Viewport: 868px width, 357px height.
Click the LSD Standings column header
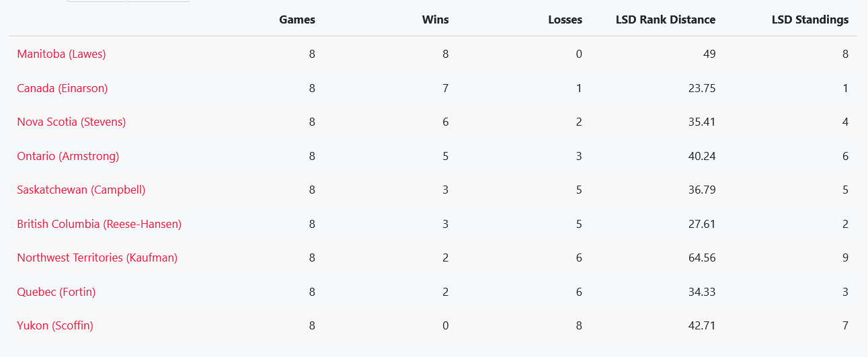tap(810, 19)
